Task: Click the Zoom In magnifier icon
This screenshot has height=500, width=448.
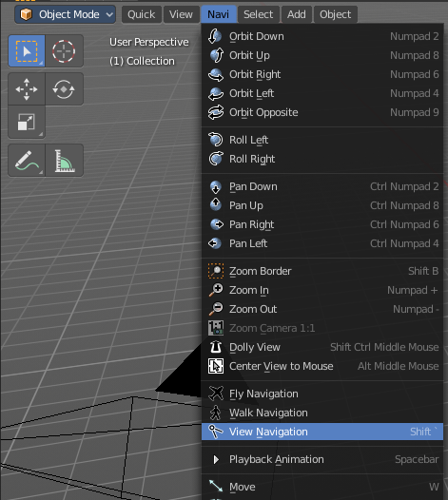Action: point(216,290)
